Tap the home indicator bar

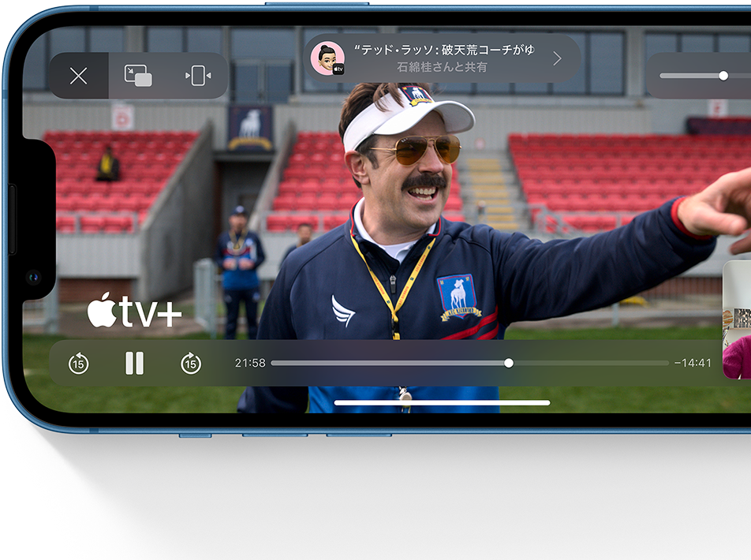coord(442,403)
